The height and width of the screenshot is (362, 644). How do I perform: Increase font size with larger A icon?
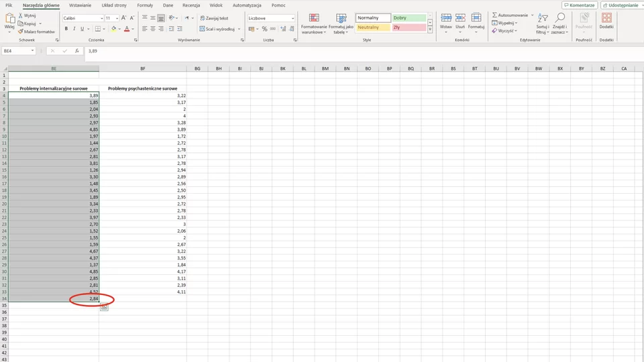click(123, 18)
